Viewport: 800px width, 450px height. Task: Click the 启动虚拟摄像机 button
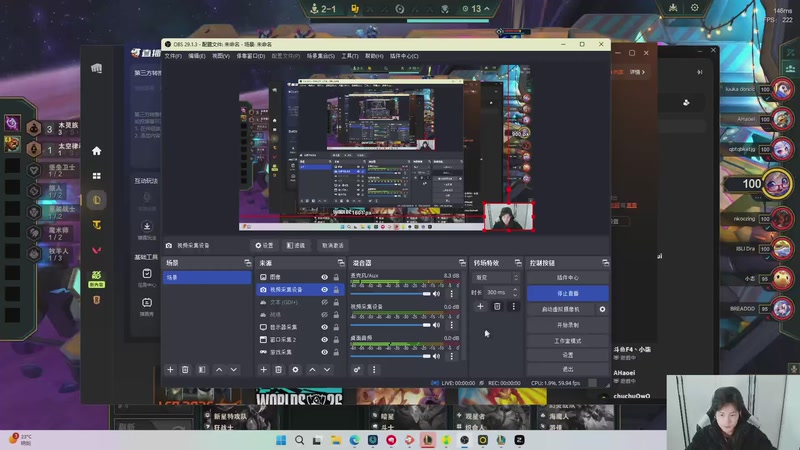click(561, 309)
